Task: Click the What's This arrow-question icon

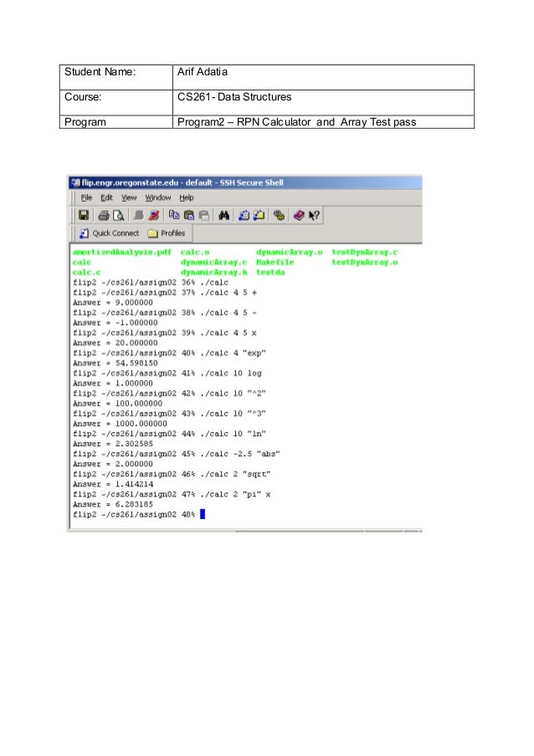Action: [314, 215]
